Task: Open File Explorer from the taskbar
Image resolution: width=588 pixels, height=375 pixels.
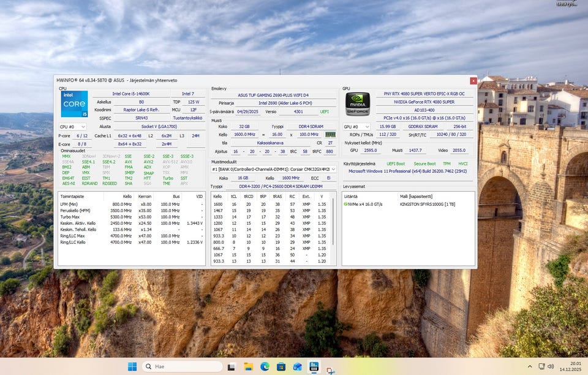Action: click(x=248, y=366)
